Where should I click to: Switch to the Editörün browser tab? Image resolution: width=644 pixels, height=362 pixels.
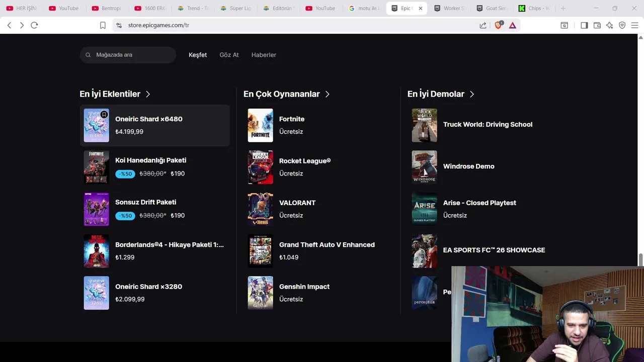tap(278, 8)
